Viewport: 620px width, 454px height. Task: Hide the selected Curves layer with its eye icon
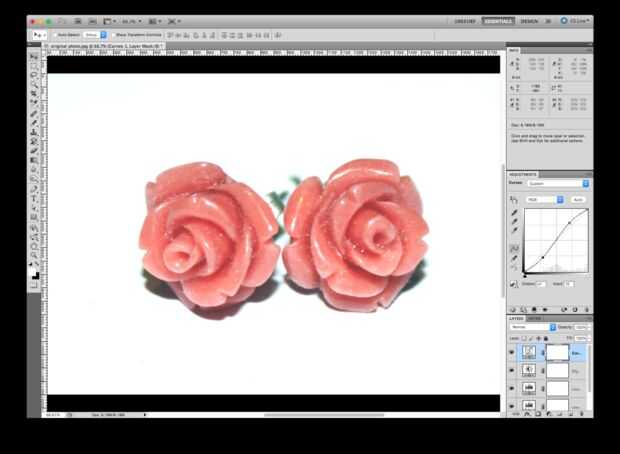[512, 352]
